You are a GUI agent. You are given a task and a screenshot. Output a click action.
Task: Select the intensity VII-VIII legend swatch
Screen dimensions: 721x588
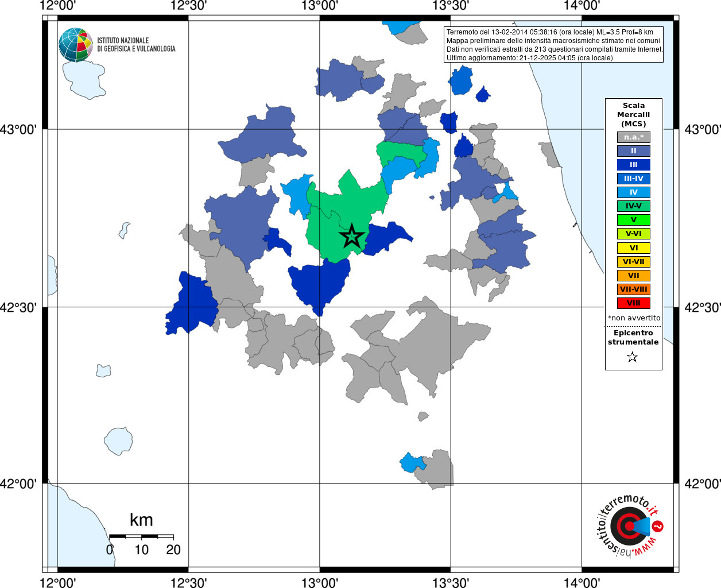(x=634, y=289)
